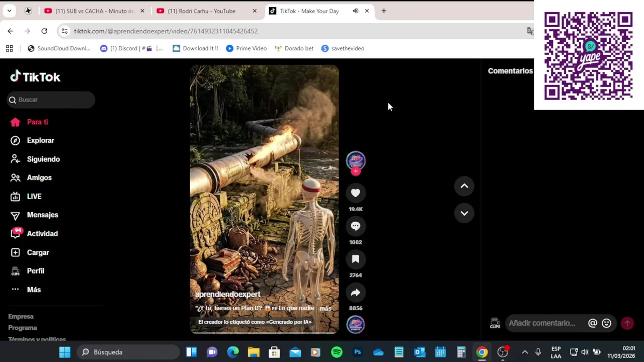Expand the caption with 'más'
Image resolution: width=644 pixels, height=362 pixels.
coord(325,308)
